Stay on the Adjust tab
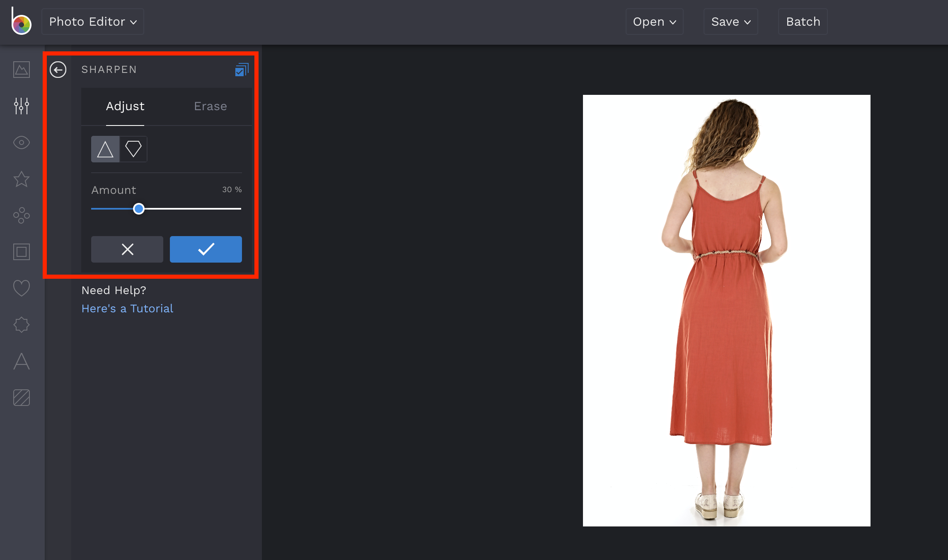948x560 pixels. [125, 106]
